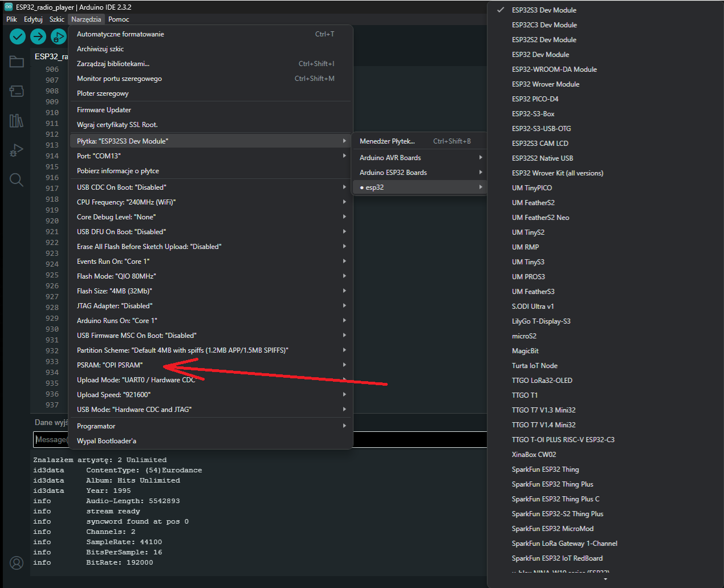Open the Plik menu
This screenshot has height=588, width=724.
(x=11, y=19)
